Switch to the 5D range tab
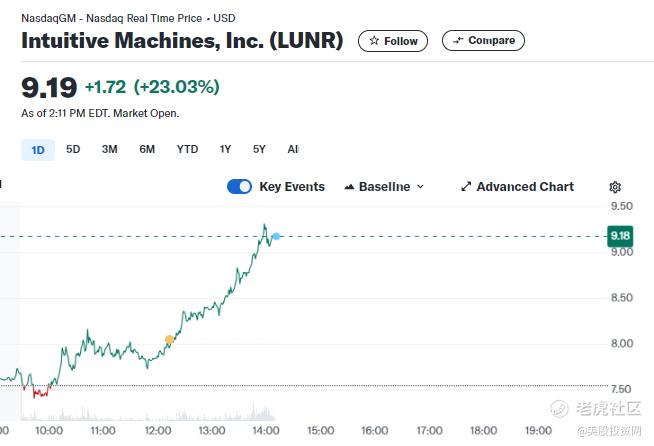Image resolution: width=654 pixels, height=446 pixels. coord(73,149)
